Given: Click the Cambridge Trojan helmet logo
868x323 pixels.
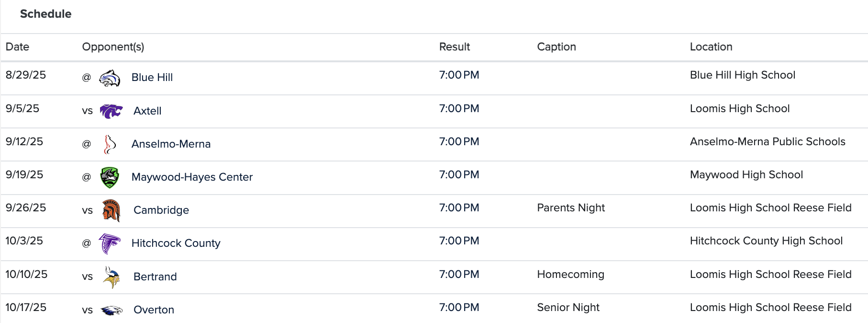Looking at the screenshot, I should 111,210.
